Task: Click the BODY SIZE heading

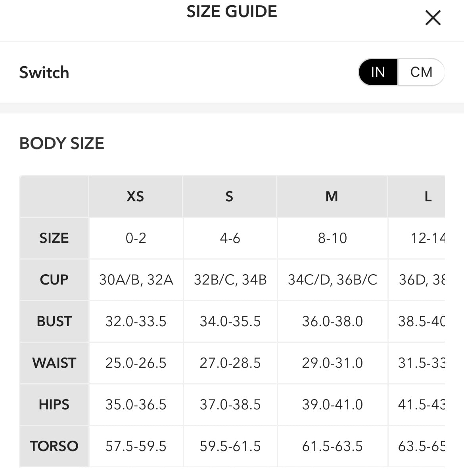Action: (62, 143)
